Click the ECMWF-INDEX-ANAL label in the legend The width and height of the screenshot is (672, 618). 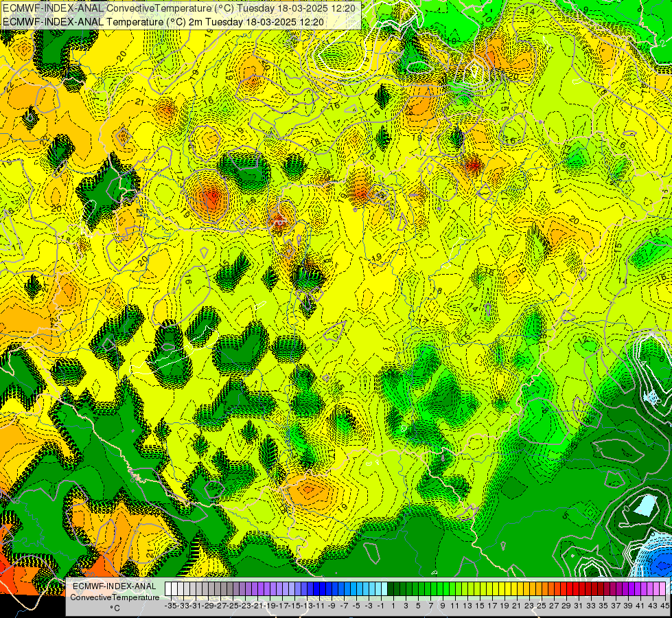point(115,586)
